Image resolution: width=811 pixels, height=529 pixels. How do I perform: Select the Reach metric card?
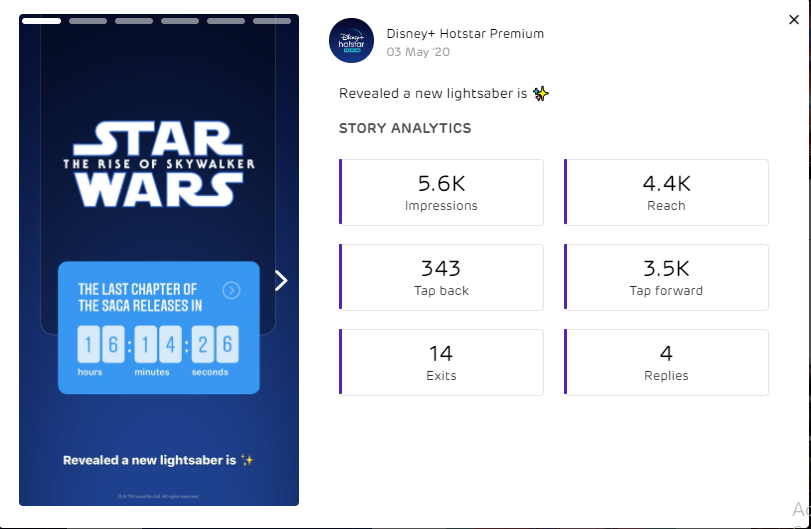point(666,192)
